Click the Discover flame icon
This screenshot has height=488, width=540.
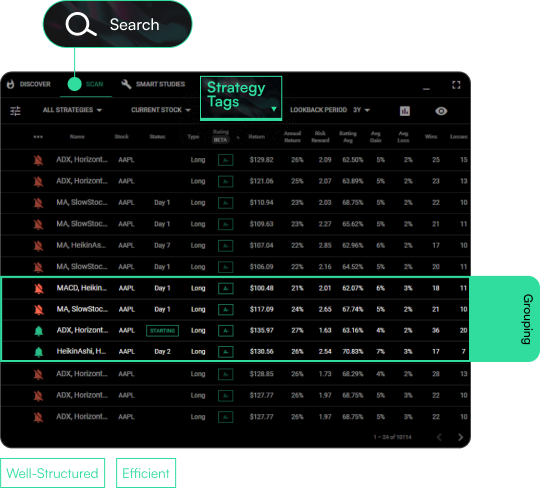[x=11, y=84]
